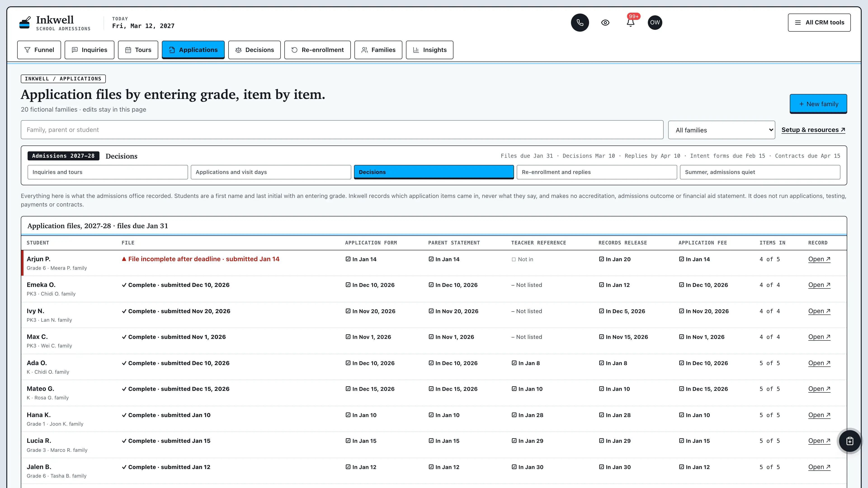Viewport: 868px width, 488px height.
Task: Click the File incomplete after deadline warning
Action: pos(200,259)
